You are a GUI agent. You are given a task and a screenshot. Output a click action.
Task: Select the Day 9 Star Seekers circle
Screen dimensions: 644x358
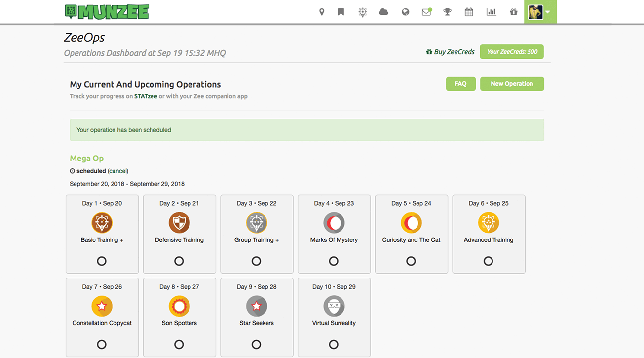click(256, 344)
